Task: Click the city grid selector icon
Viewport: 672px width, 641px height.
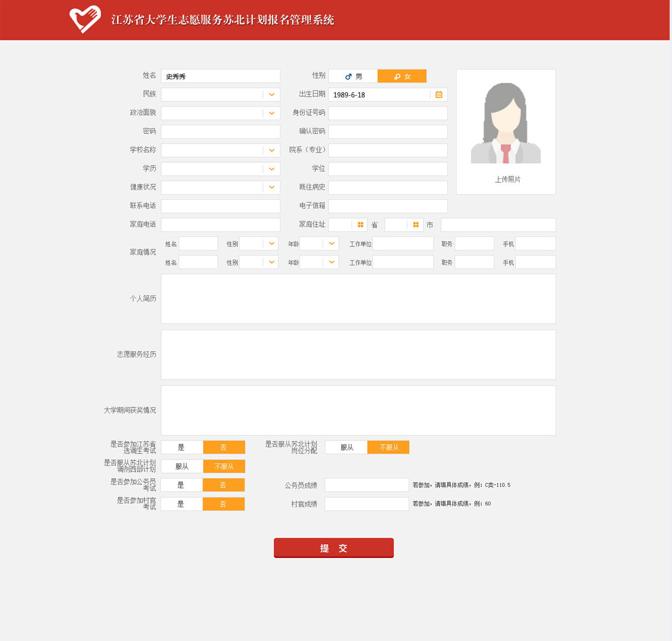Action: click(x=416, y=225)
